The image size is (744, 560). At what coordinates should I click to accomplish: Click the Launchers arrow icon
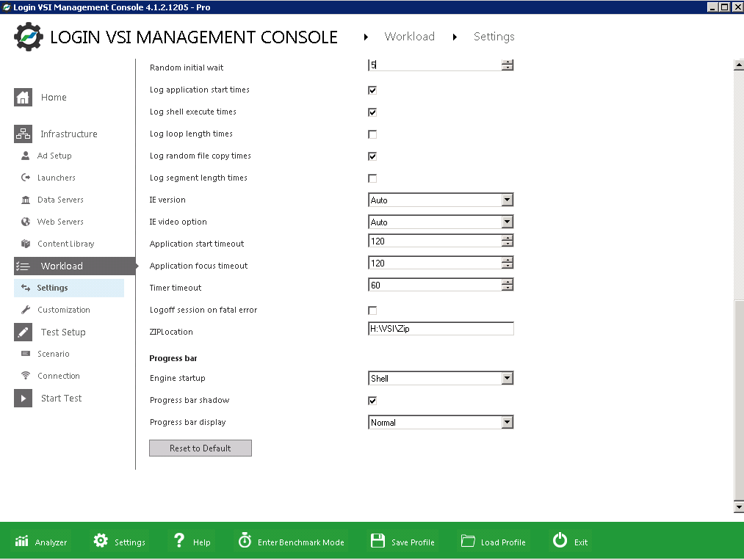26,178
